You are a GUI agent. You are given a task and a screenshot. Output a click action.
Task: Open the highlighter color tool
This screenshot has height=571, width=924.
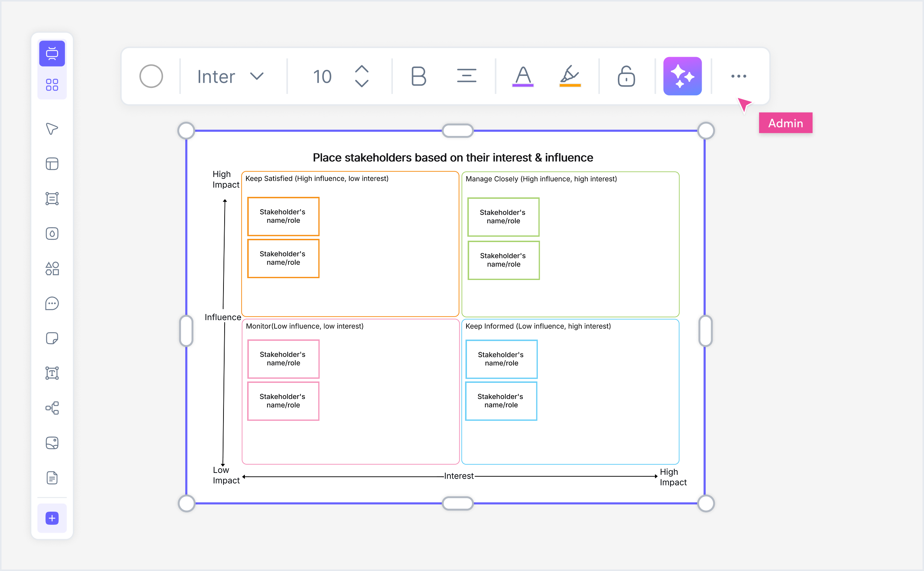pos(570,76)
